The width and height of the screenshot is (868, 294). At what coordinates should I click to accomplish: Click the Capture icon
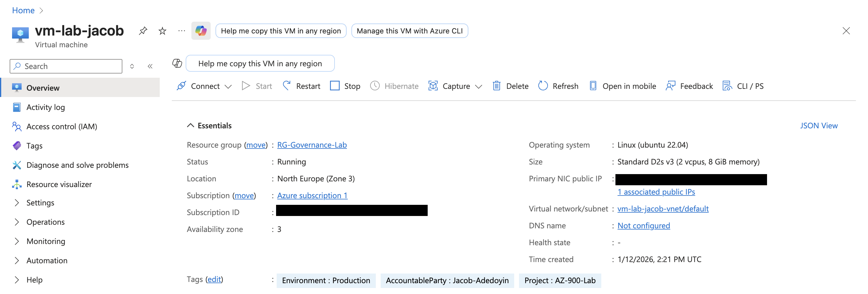pyautogui.click(x=433, y=86)
